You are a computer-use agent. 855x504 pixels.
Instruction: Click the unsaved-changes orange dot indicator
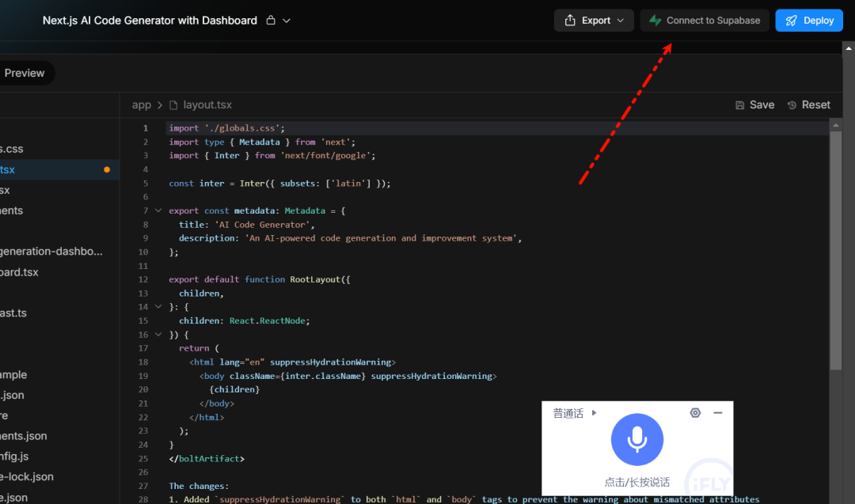(107, 169)
